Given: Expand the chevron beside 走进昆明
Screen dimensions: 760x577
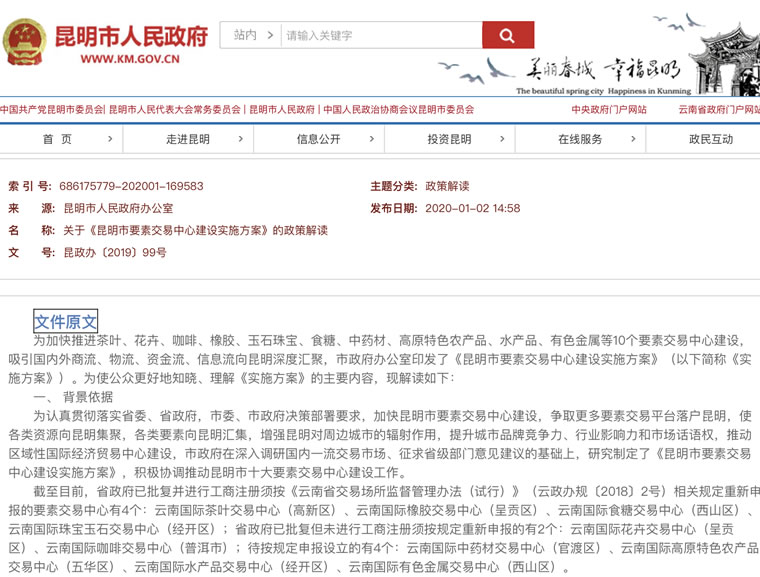Looking at the screenshot, I should pyautogui.click(x=241, y=139).
